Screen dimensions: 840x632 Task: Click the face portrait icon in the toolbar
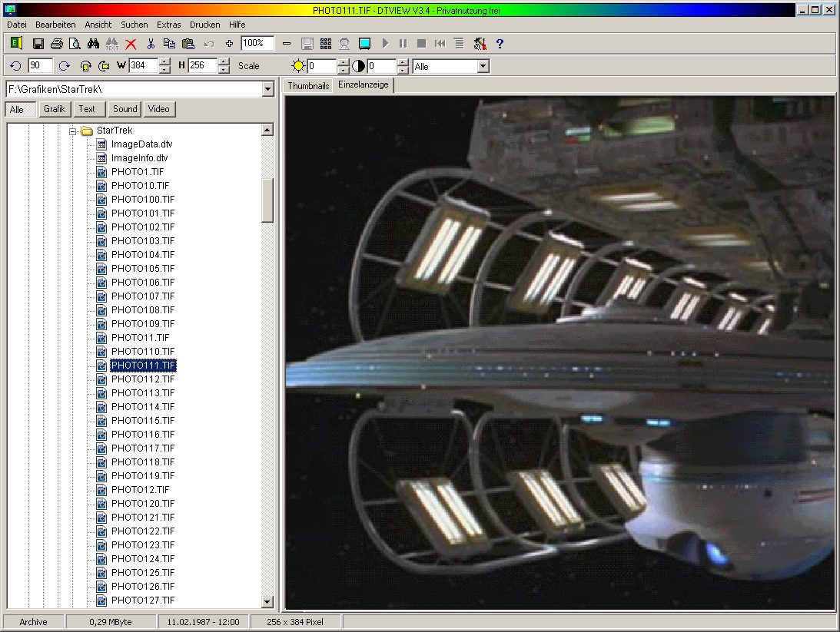[x=344, y=44]
